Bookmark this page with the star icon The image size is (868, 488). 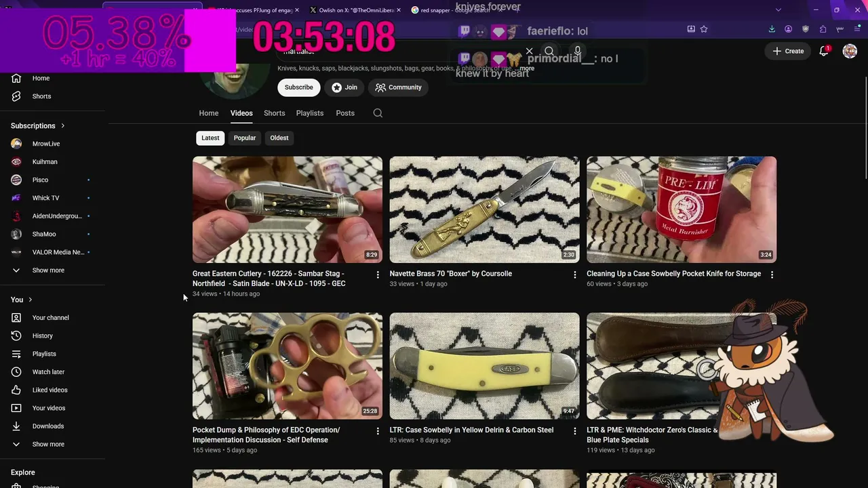pyautogui.click(x=704, y=29)
